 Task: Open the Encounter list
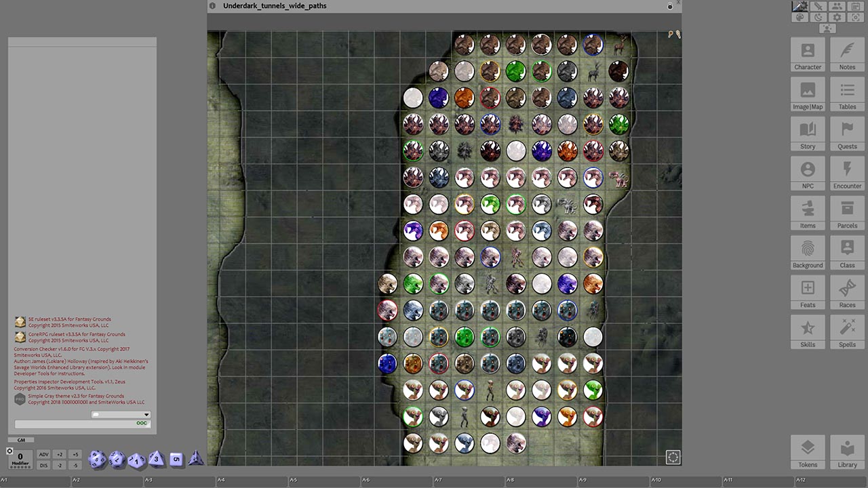(847, 174)
